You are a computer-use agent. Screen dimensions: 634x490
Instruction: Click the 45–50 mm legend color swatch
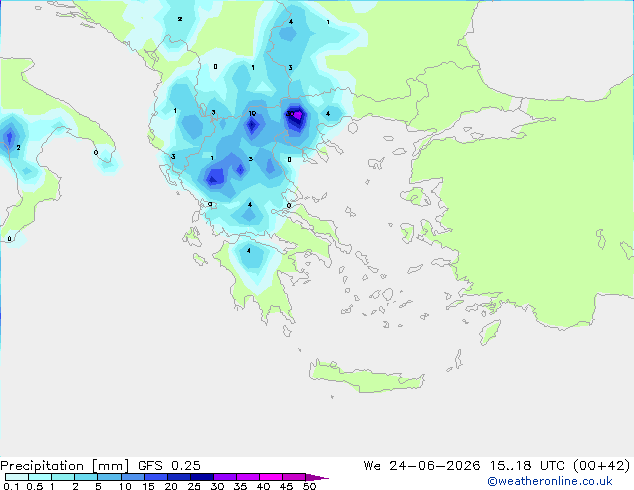point(294,477)
